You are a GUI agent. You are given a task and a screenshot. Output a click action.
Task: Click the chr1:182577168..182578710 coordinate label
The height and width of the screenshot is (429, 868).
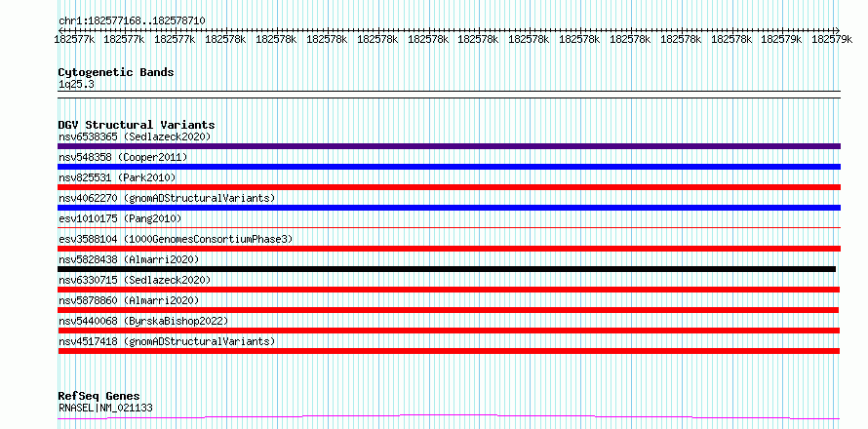[x=132, y=20]
